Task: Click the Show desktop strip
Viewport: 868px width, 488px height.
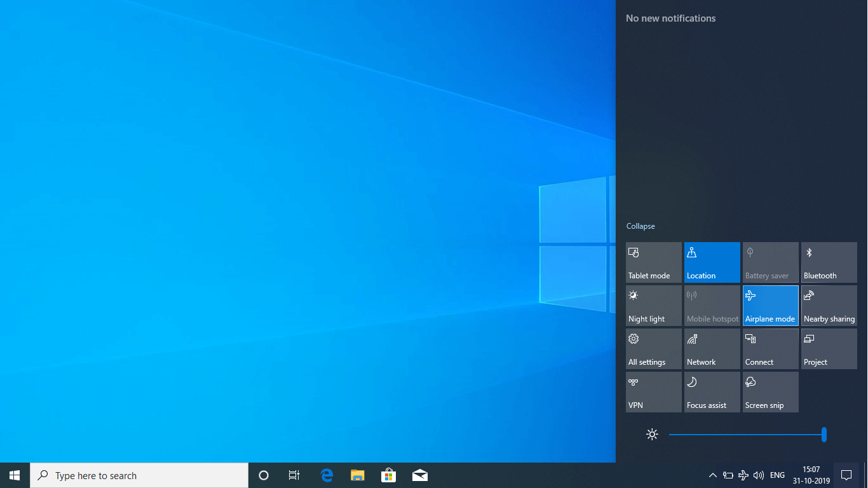Action: (865, 475)
